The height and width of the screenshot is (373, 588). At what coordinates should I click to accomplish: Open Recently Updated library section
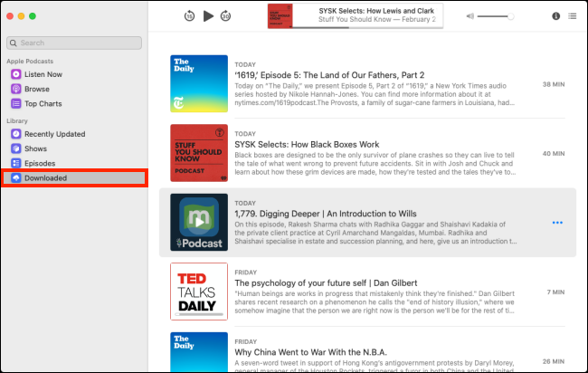74,134
